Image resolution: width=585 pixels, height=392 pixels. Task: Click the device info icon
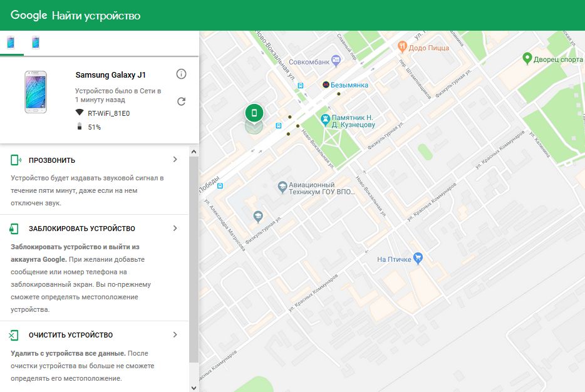point(182,75)
